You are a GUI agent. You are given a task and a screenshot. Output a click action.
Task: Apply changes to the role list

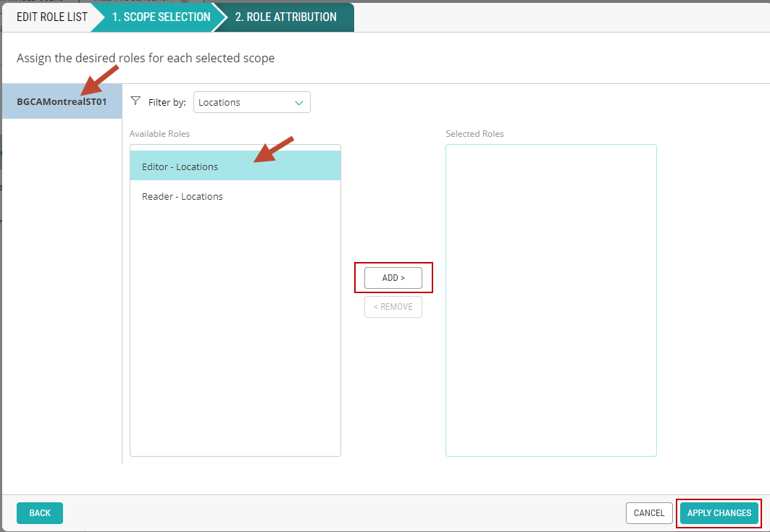click(719, 513)
